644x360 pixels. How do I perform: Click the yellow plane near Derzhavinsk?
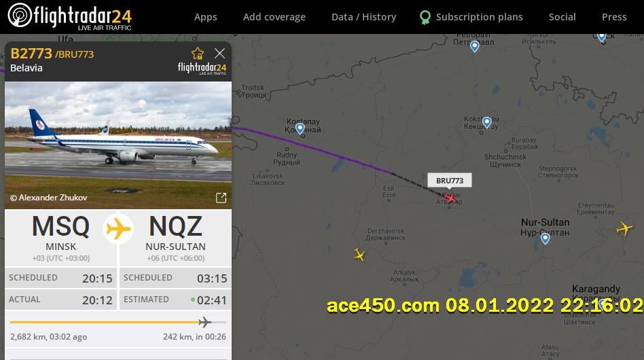[x=359, y=255]
